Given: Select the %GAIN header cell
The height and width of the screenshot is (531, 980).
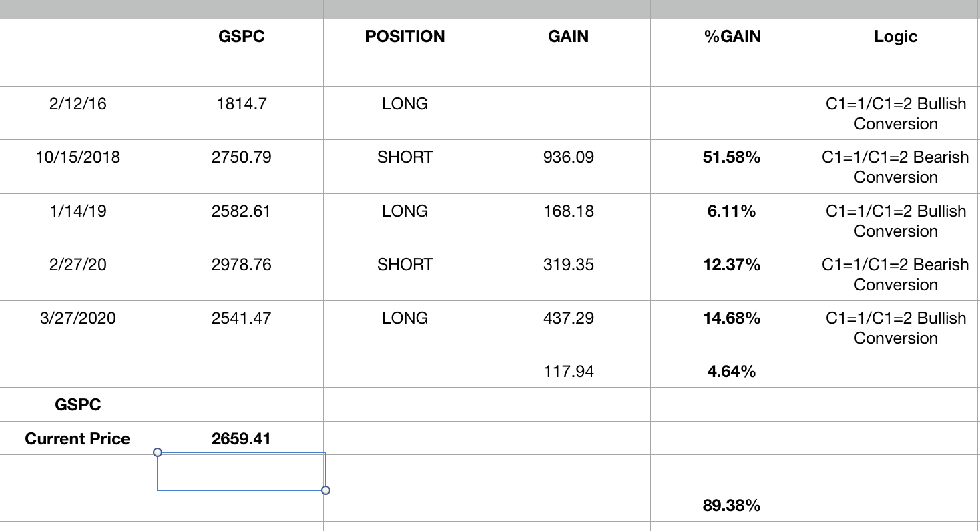Looking at the screenshot, I should coord(732,36).
